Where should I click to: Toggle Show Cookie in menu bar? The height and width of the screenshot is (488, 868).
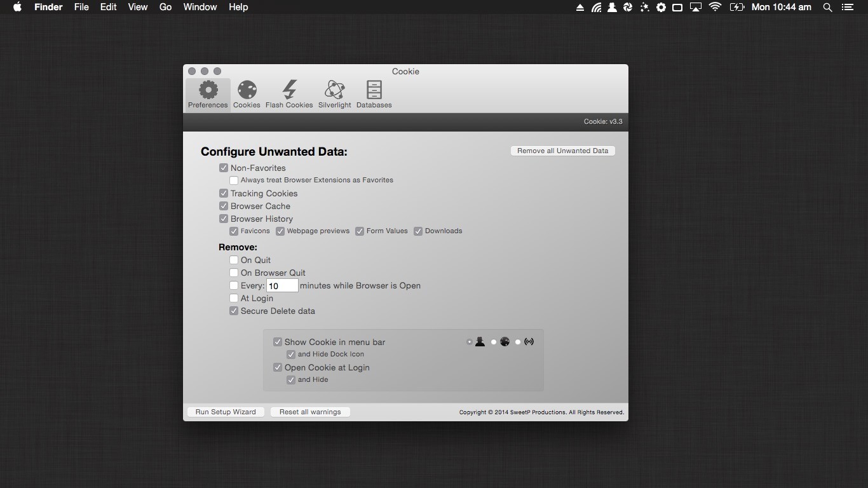pyautogui.click(x=278, y=342)
